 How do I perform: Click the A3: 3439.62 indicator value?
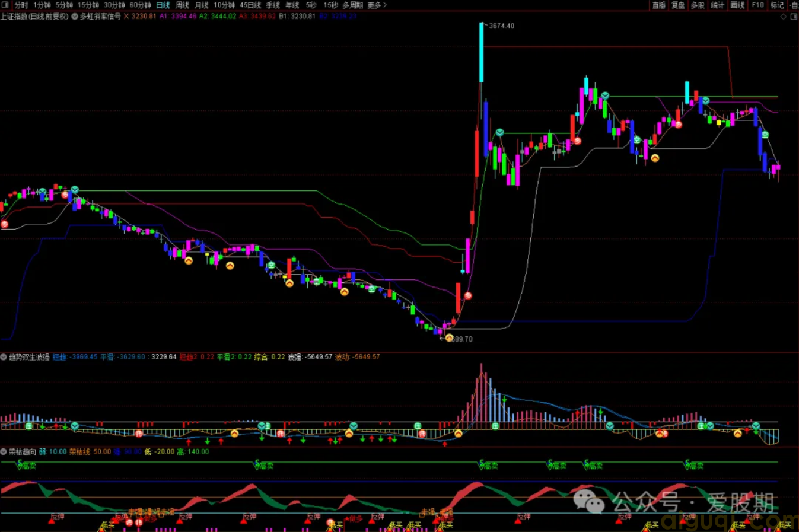tap(257, 17)
